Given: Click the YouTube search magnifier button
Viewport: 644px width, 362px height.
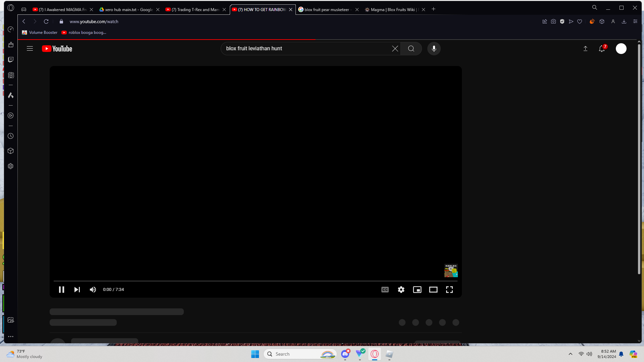Looking at the screenshot, I should [x=411, y=49].
